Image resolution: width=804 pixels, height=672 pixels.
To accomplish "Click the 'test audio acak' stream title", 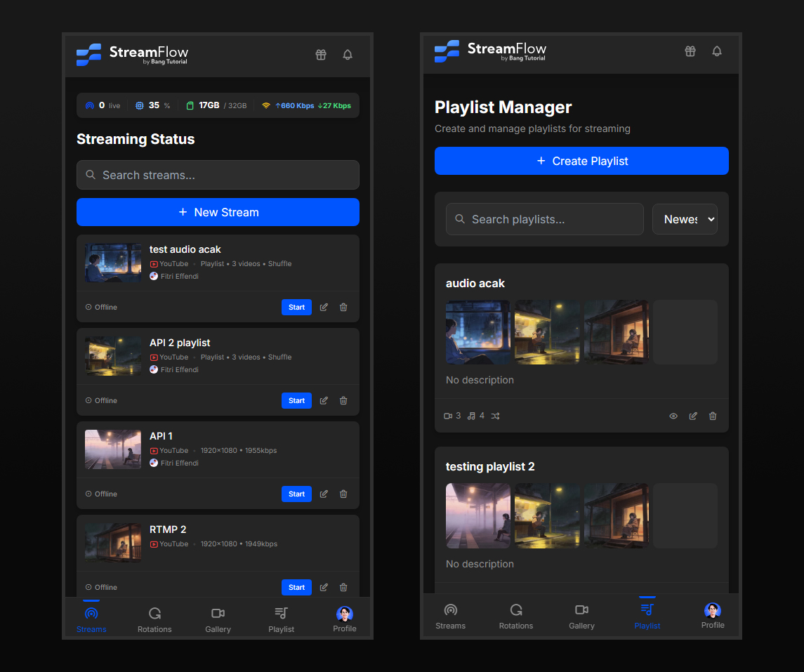I will (185, 249).
